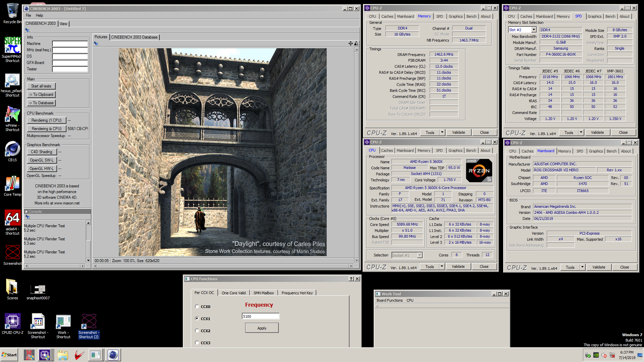Click picture panel horizontal scroll-right arrow
Viewport: 644px width, 362px height.
point(351,266)
